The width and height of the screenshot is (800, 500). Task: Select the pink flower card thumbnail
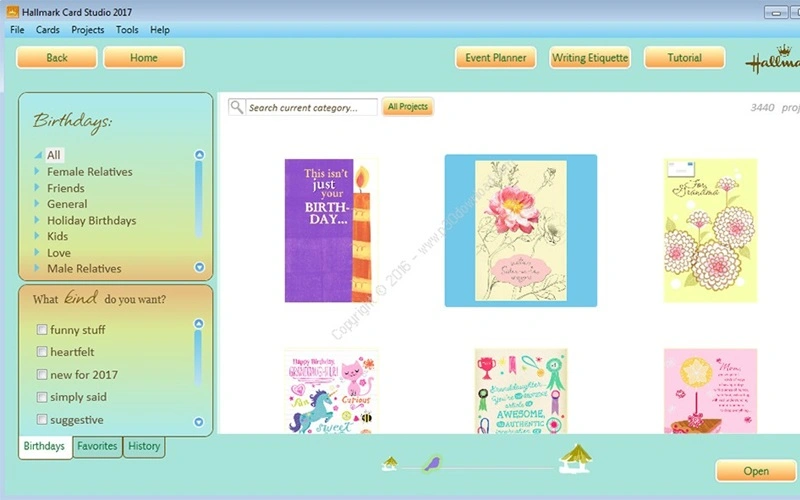pos(520,231)
